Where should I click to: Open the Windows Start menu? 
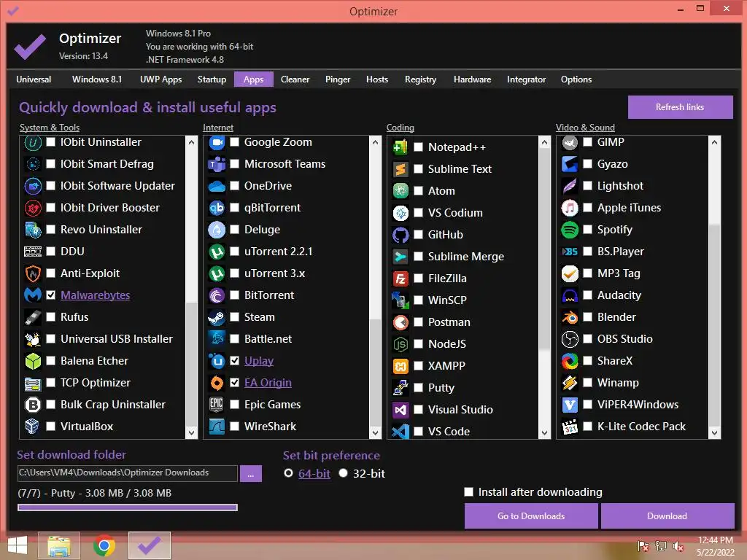[x=18, y=545]
